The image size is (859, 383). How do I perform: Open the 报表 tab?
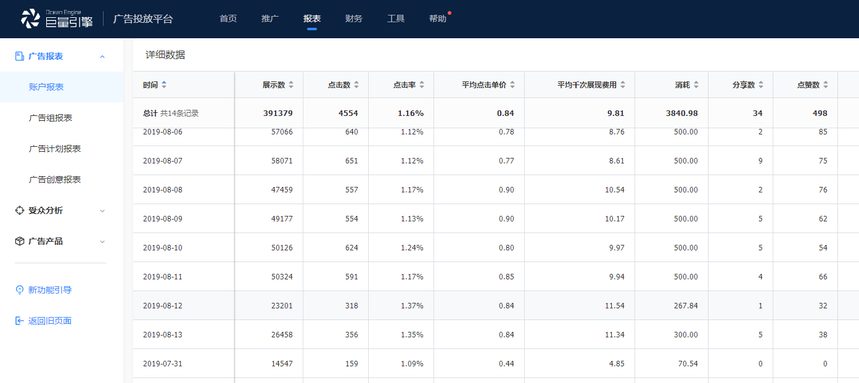(x=312, y=19)
